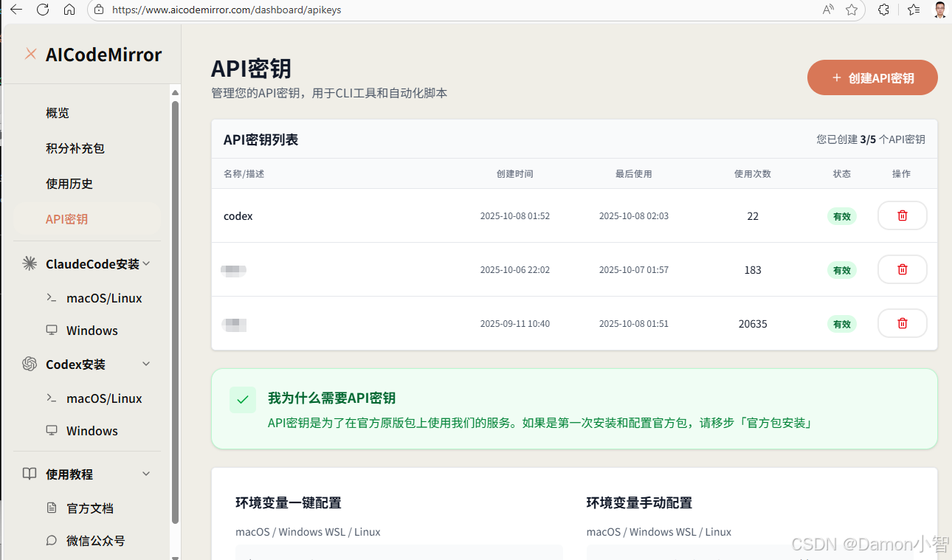The height and width of the screenshot is (560, 952).
Task: Delete the codex API key
Action: point(902,215)
